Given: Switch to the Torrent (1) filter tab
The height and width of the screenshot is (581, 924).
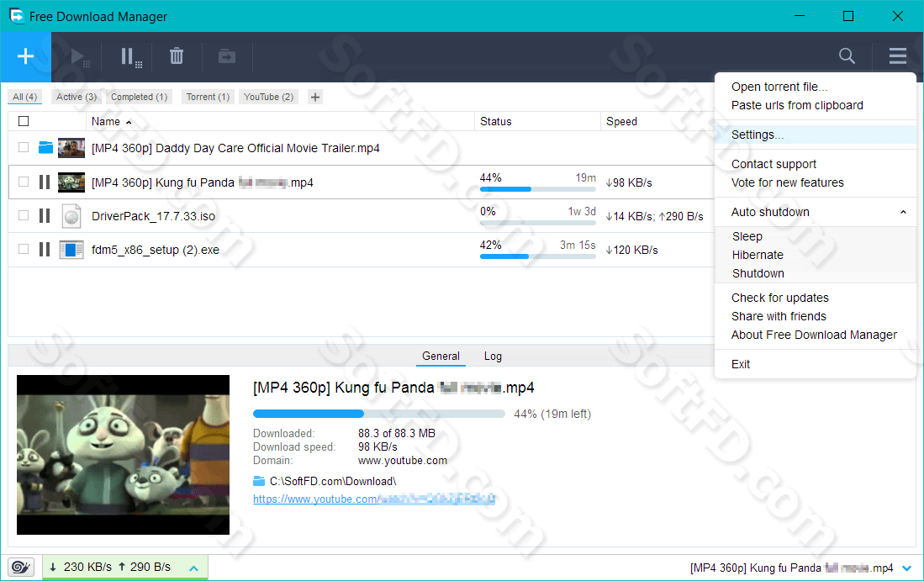Looking at the screenshot, I should coord(208,97).
